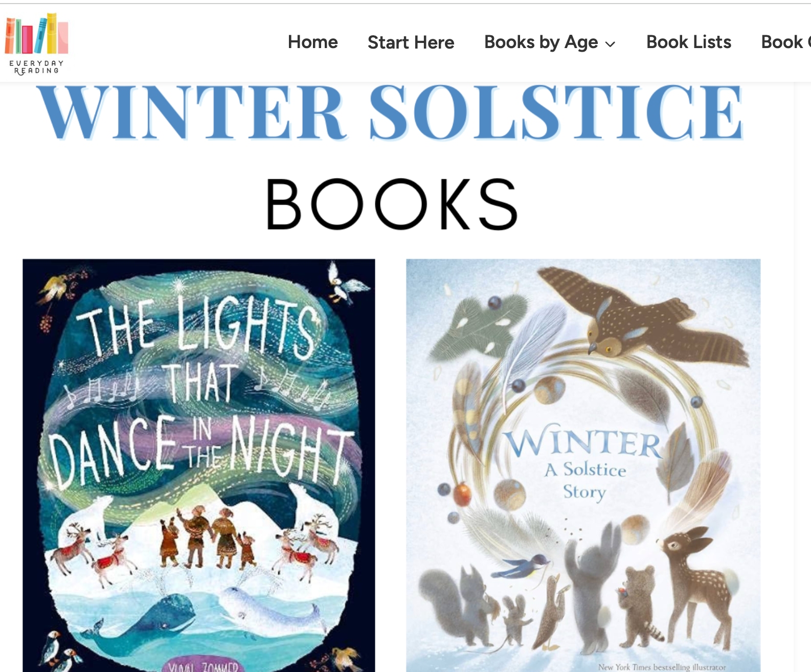Click the BOOKS heading text

tap(392, 204)
